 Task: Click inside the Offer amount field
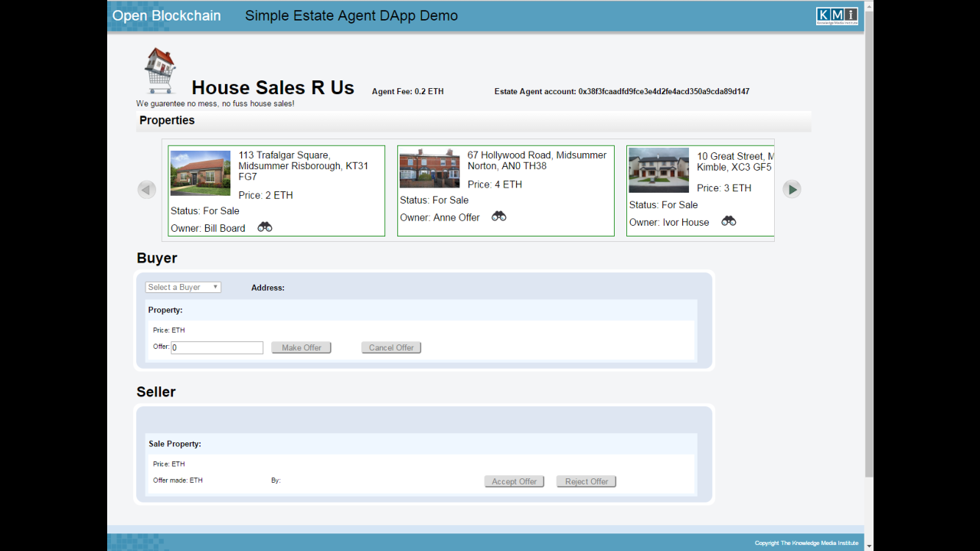click(x=217, y=347)
